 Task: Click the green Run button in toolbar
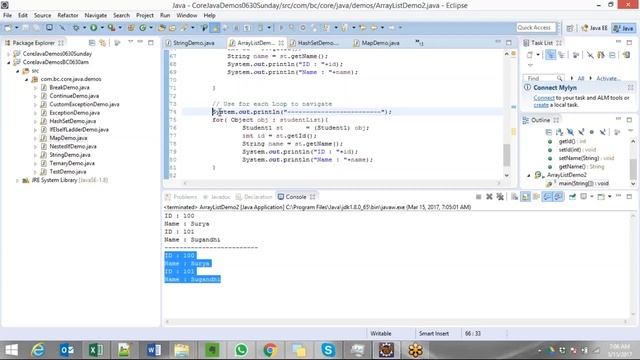[93, 28]
